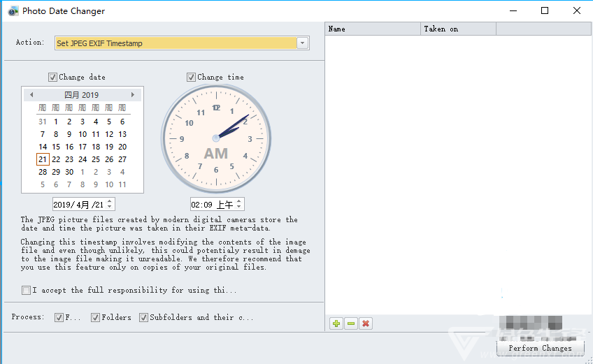This screenshot has height=364, width=593.
Task: Select day 15 in the calendar
Action: 56,147
